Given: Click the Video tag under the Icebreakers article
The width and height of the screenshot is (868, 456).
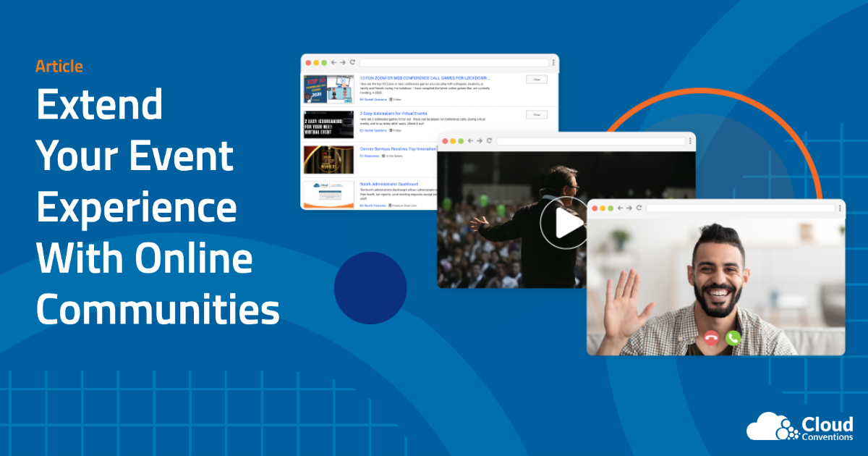Looking at the screenshot, I should coord(396,130).
